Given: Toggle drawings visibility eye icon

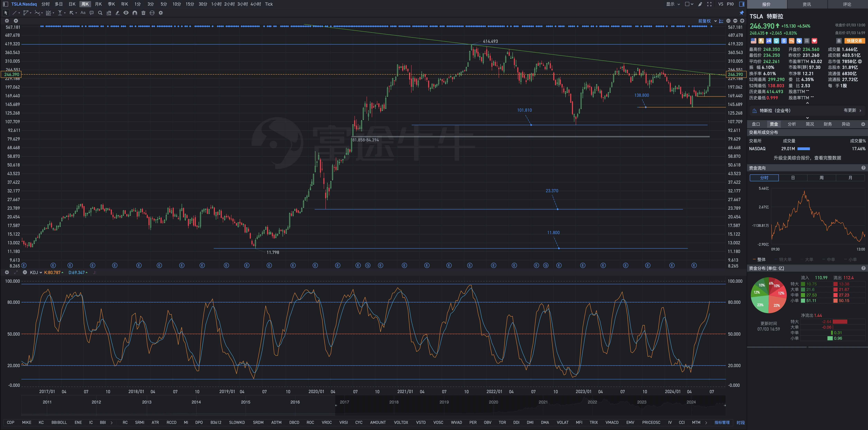Looking at the screenshot, I should 126,13.
